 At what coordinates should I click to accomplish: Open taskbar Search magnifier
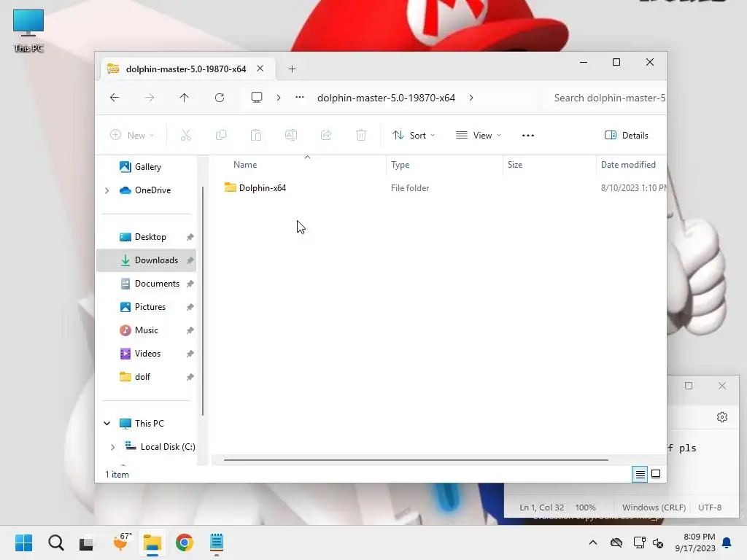point(56,542)
